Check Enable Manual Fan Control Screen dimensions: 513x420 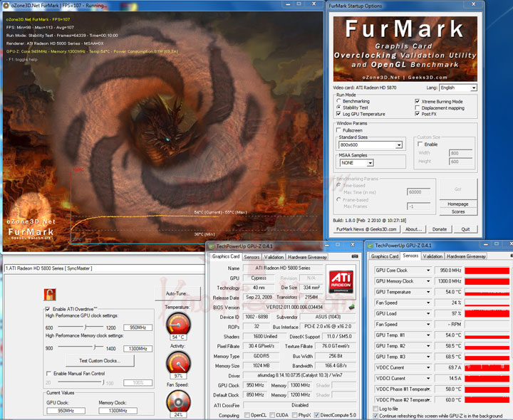pos(48,373)
